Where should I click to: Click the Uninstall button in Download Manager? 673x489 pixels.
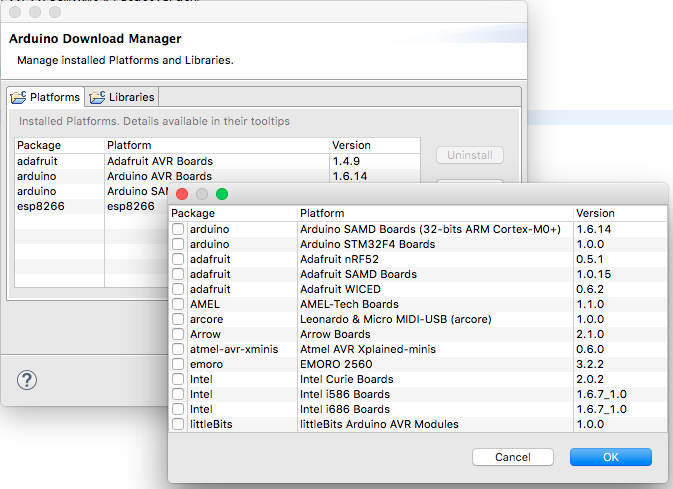[470, 155]
